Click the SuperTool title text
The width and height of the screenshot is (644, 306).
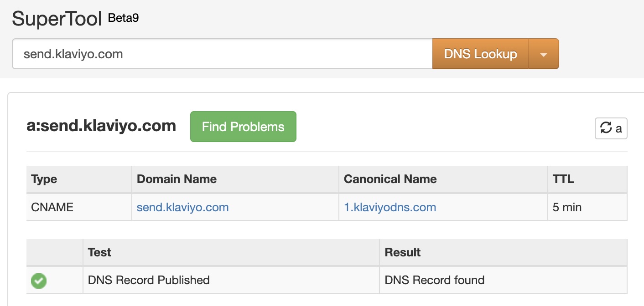pos(57,19)
